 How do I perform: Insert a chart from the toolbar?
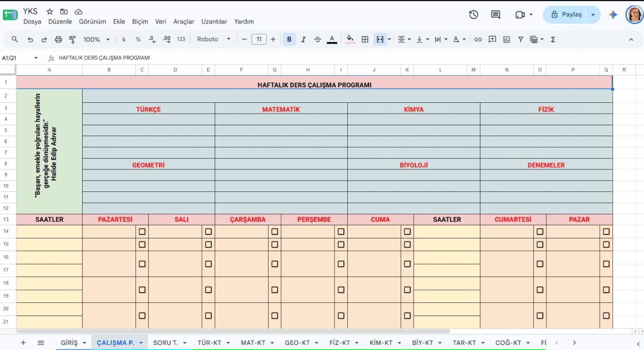(x=506, y=40)
